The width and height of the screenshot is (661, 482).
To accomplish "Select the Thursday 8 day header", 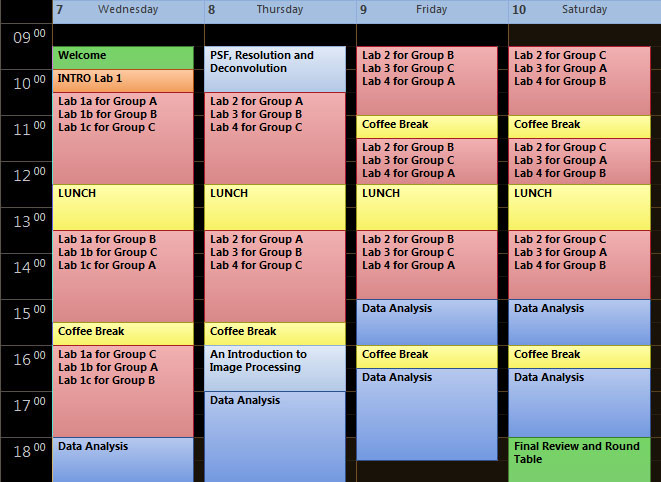I will (280, 10).
